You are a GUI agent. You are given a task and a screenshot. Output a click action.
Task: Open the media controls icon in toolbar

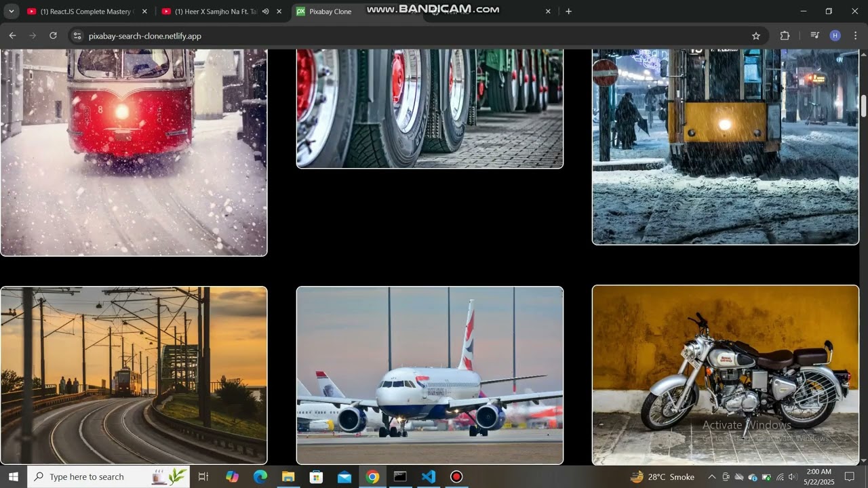814,36
